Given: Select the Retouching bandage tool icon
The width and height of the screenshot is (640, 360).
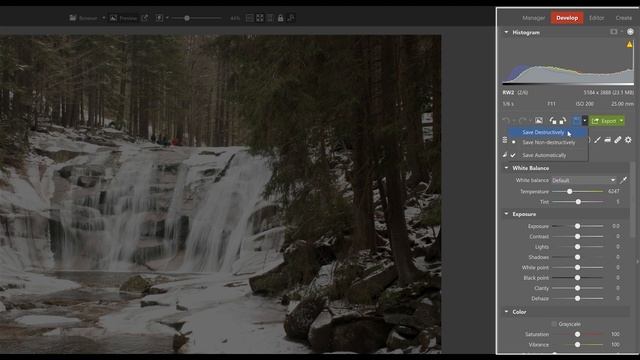Looking at the screenshot, I should 618,140.
